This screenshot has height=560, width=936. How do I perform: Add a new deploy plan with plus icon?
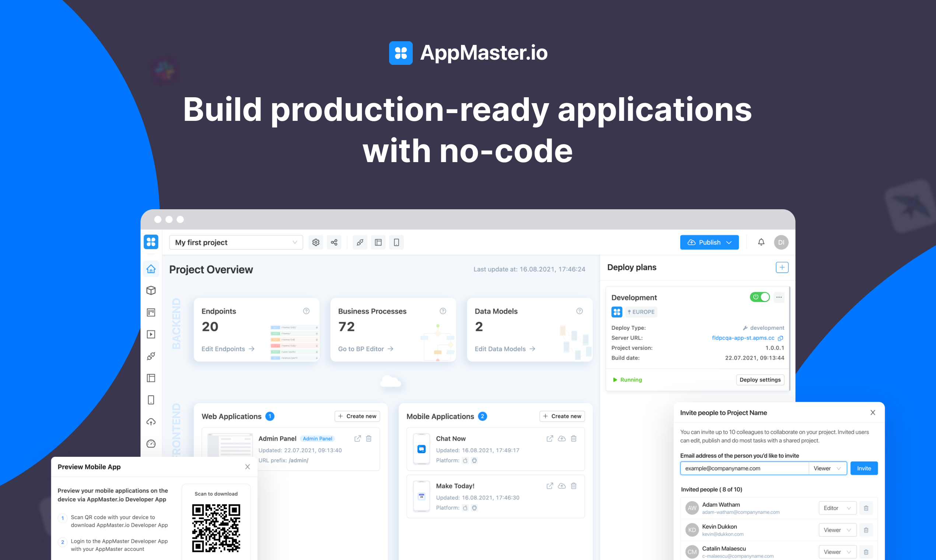pos(782,267)
